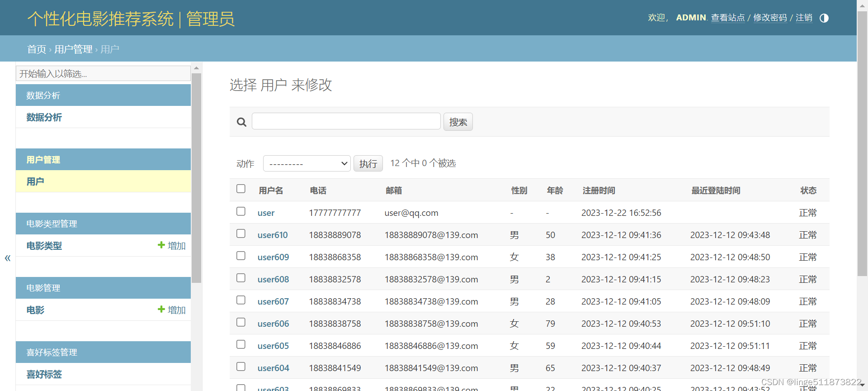868x391 pixels.
Task: Open the 数据分析 sidebar link
Action: [x=44, y=117]
